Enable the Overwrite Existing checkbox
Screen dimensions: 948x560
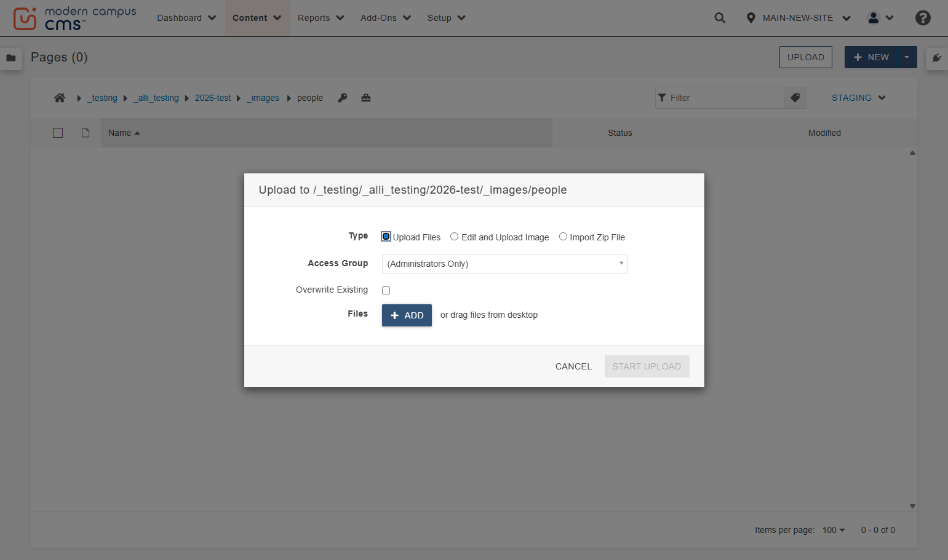tap(386, 290)
